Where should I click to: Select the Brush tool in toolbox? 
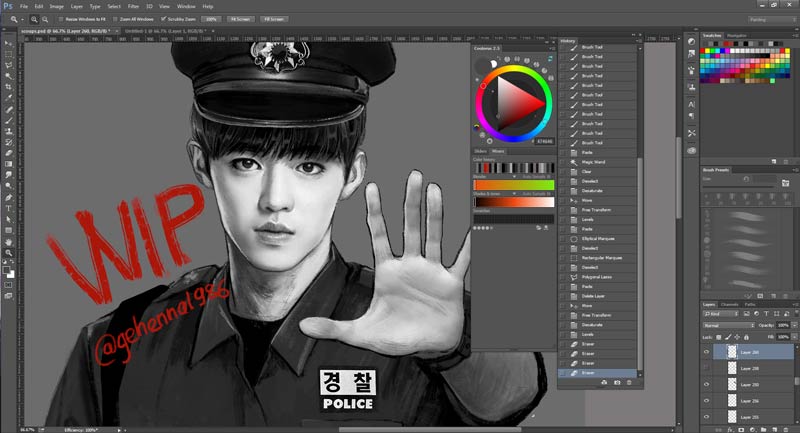click(x=8, y=120)
